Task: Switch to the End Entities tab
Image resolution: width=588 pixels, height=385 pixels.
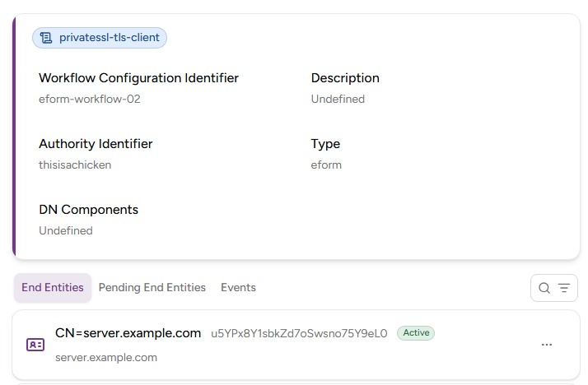Action: click(x=53, y=288)
